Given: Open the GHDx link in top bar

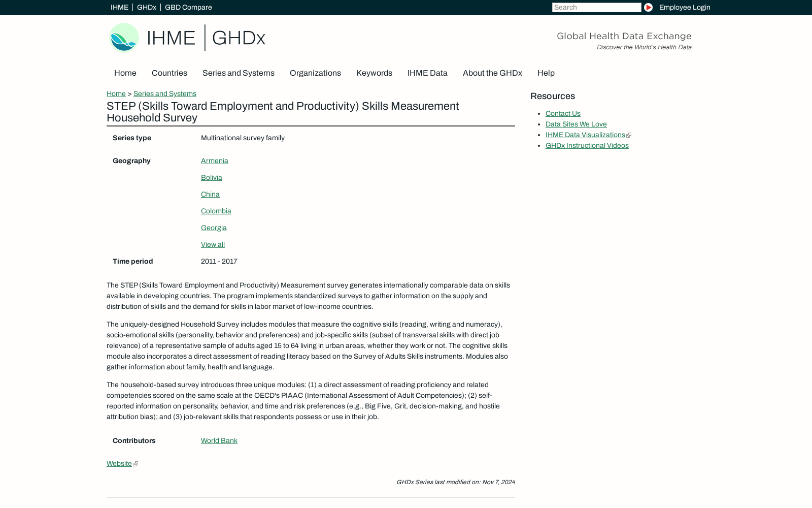Looking at the screenshot, I should pyautogui.click(x=147, y=7).
